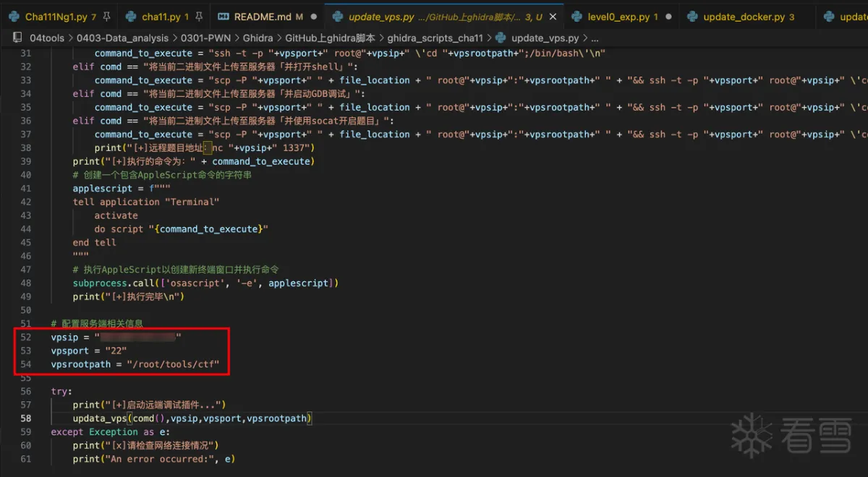The image size is (868, 477).
Task: Click the Python icon in update_vps.py breadcrumb
Action: click(501, 38)
